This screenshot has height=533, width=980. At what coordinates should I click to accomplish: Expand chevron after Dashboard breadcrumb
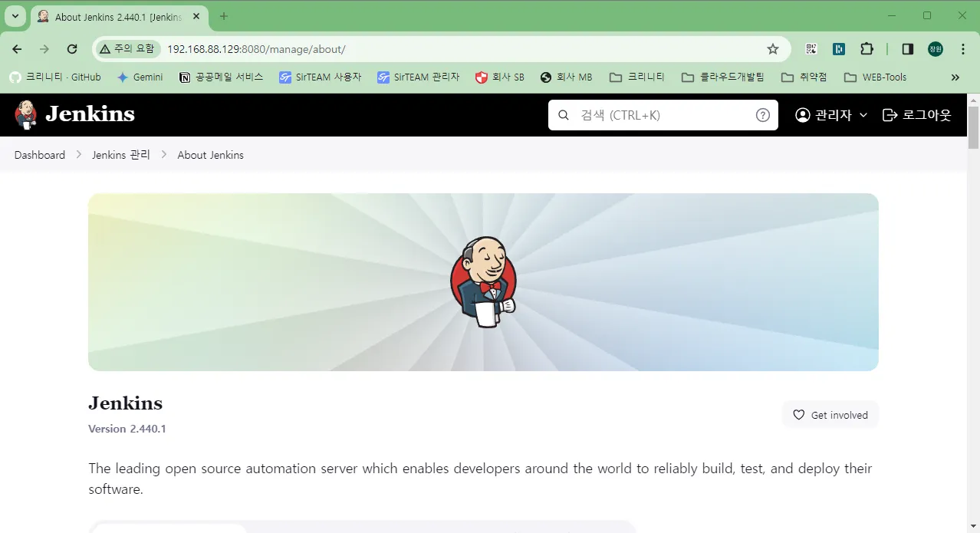(78, 155)
